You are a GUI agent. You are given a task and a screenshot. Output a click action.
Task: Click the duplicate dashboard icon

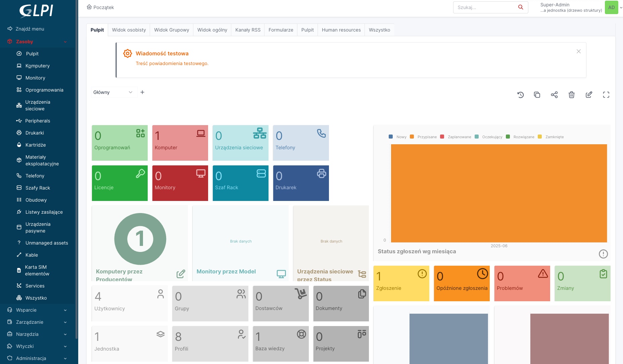537,95
